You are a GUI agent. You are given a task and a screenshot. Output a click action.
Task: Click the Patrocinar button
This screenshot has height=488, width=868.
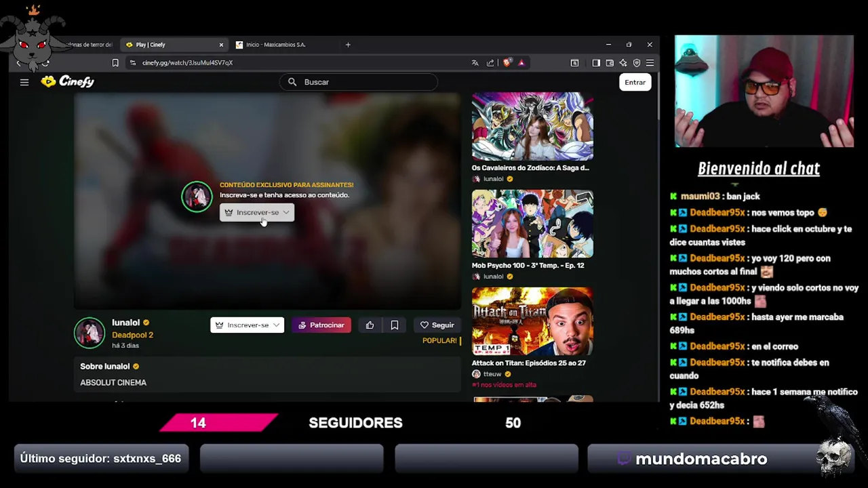click(321, 325)
